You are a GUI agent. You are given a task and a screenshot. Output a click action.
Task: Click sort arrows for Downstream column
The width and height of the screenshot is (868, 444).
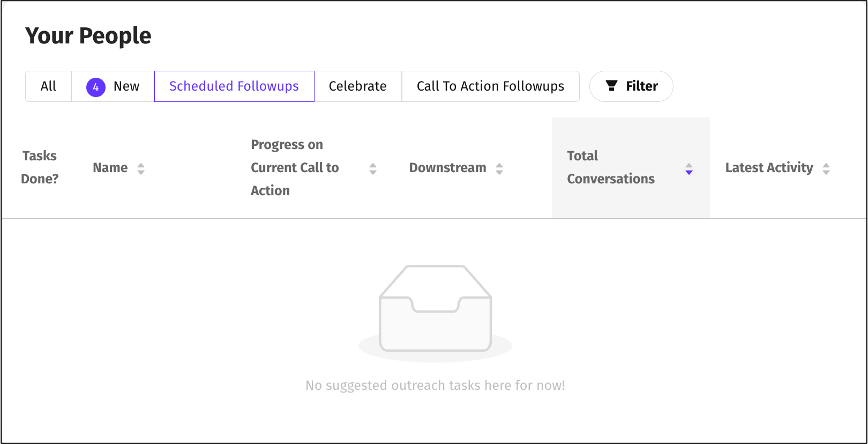tap(499, 168)
